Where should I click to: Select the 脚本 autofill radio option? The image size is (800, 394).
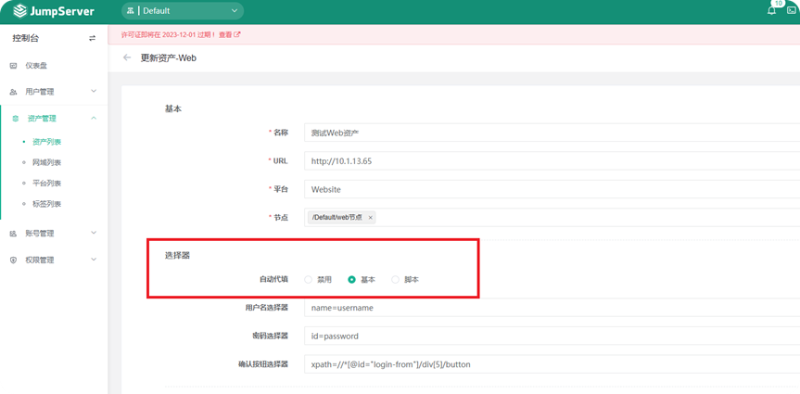(x=395, y=280)
